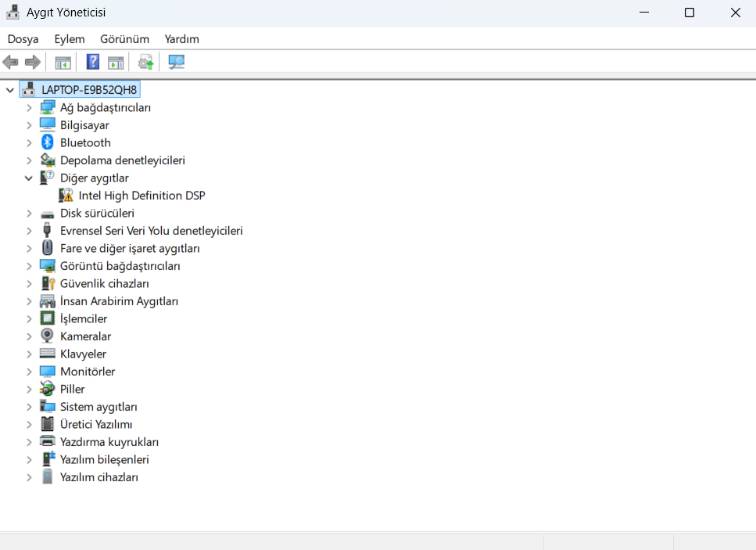756x550 pixels.
Task: Expand the Ağ bağdaştırıcıları category
Action: [29, 108]
